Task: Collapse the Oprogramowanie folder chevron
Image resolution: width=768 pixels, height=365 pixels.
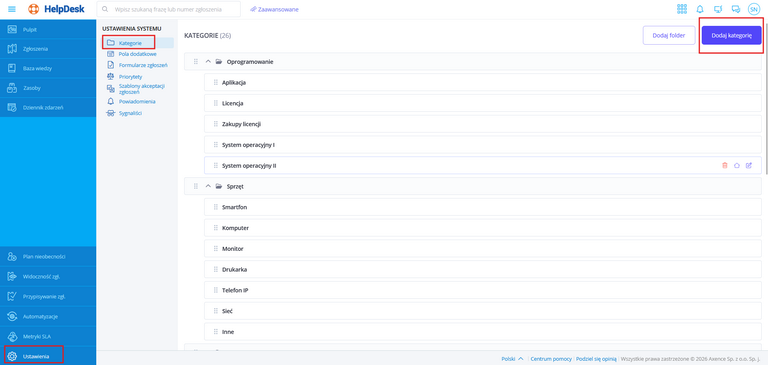Action: click(x=208, y=62)
